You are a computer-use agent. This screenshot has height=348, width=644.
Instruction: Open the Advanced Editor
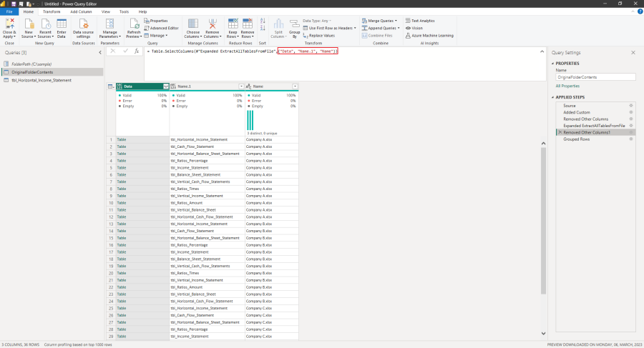coord(162,28)
